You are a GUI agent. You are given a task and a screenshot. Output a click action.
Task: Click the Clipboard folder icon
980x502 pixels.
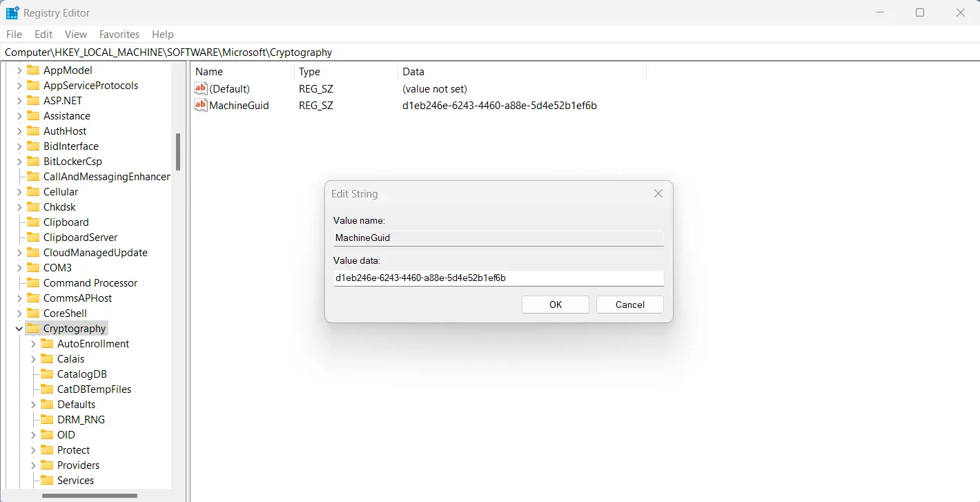pos(33,222)
